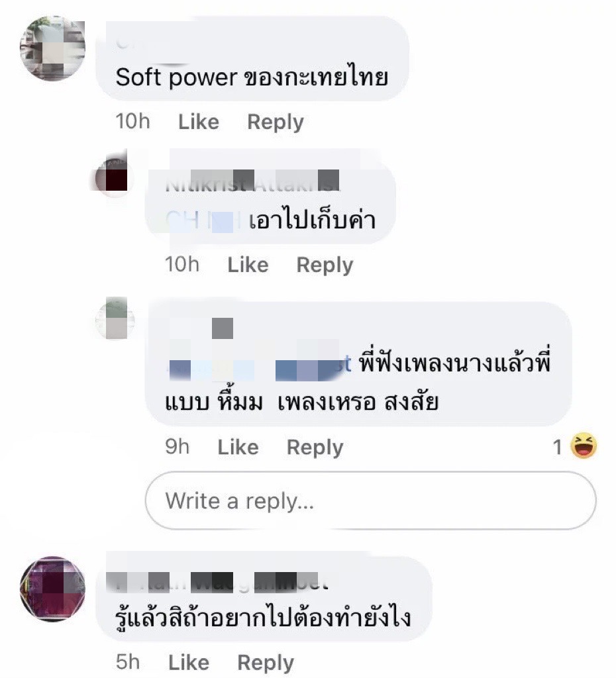The image size is (616, 678).
Task: Like the "พี่ฟังเพลงนางแล้วพี่" comment
Action: 238,447
